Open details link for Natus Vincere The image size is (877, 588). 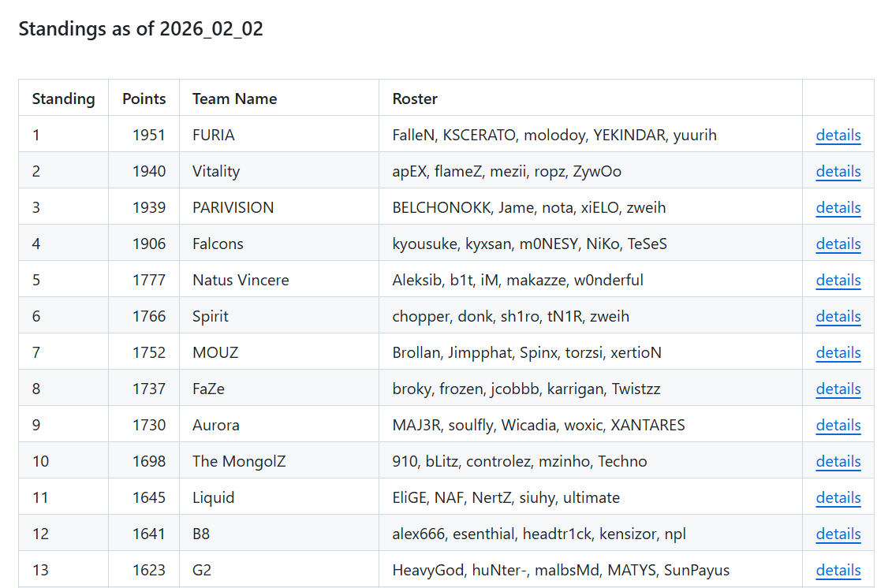coord(838,280)
